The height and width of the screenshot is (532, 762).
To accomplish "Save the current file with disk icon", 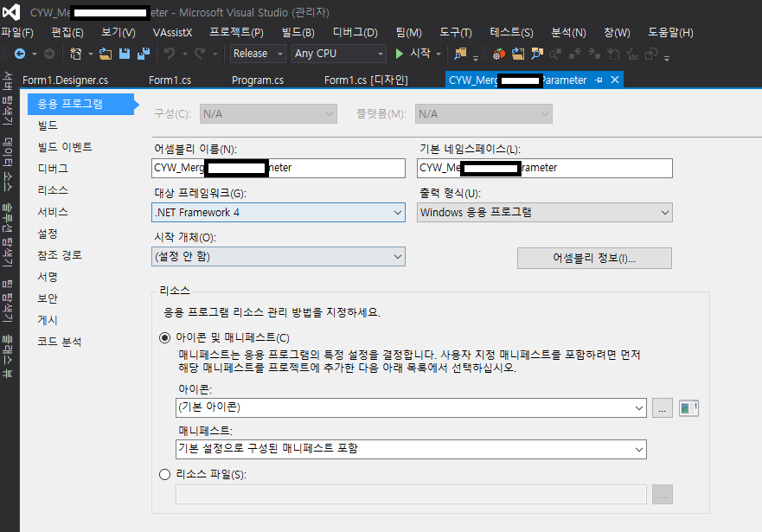I will point(125,54).
